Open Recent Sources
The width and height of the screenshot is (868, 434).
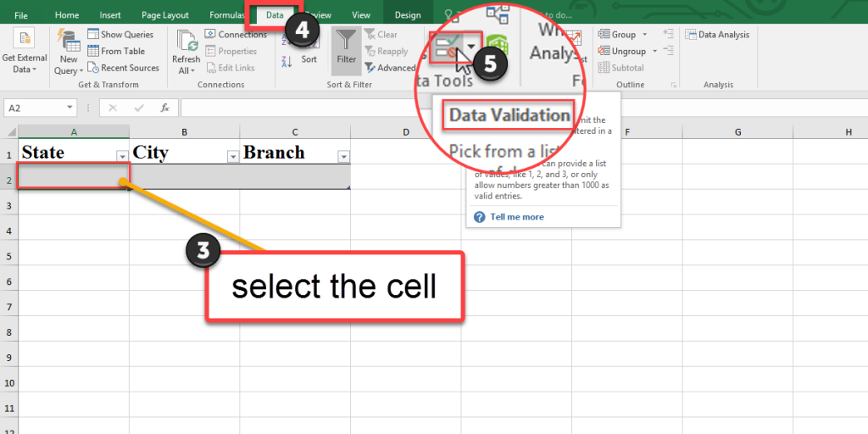[123, 68]
